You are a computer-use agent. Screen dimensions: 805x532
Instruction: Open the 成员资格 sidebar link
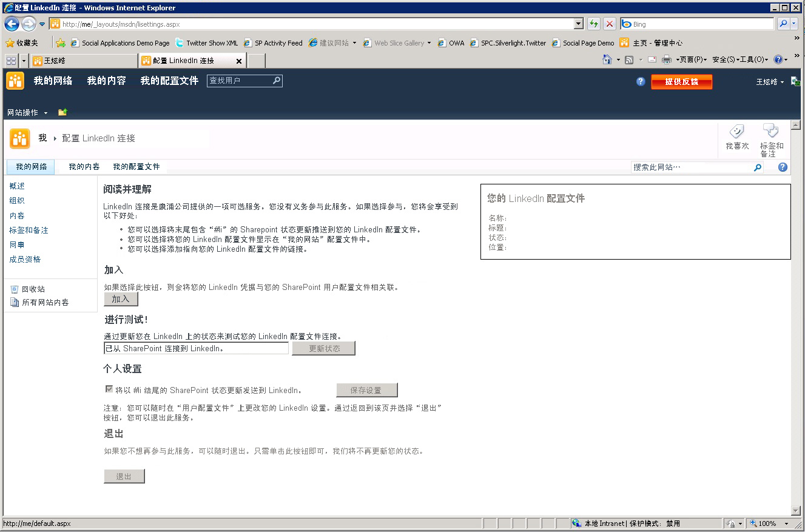tap(25, 259)
